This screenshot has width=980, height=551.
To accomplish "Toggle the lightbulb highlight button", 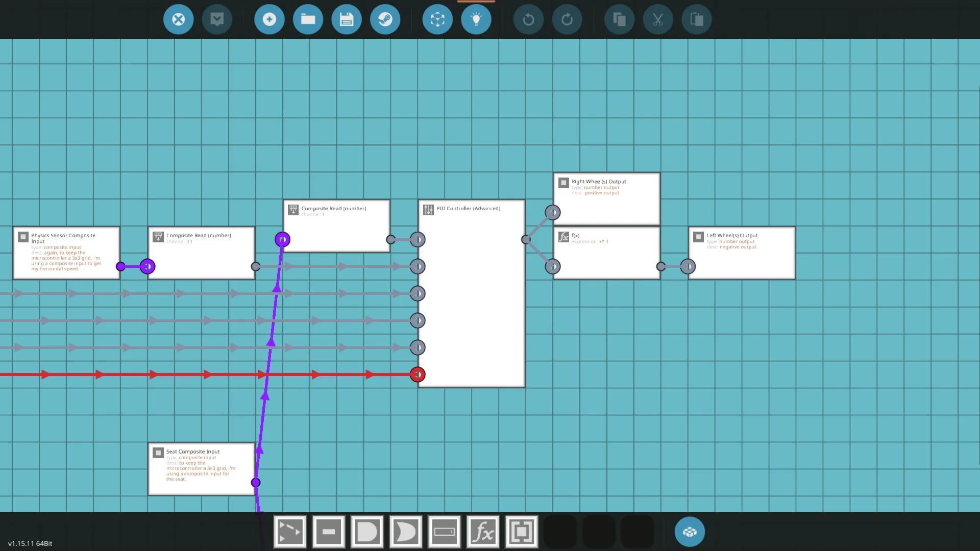I will [x=476, y=19].
